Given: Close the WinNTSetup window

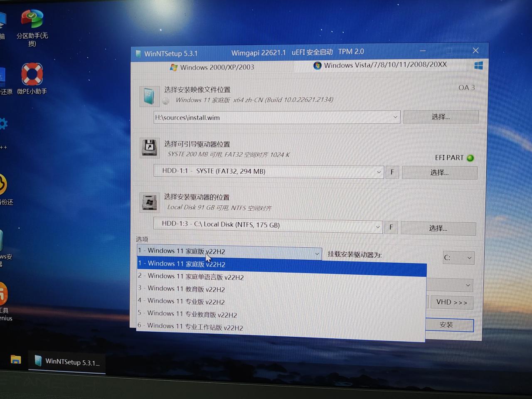Looking at the screenshot, I should pos(475,51).
